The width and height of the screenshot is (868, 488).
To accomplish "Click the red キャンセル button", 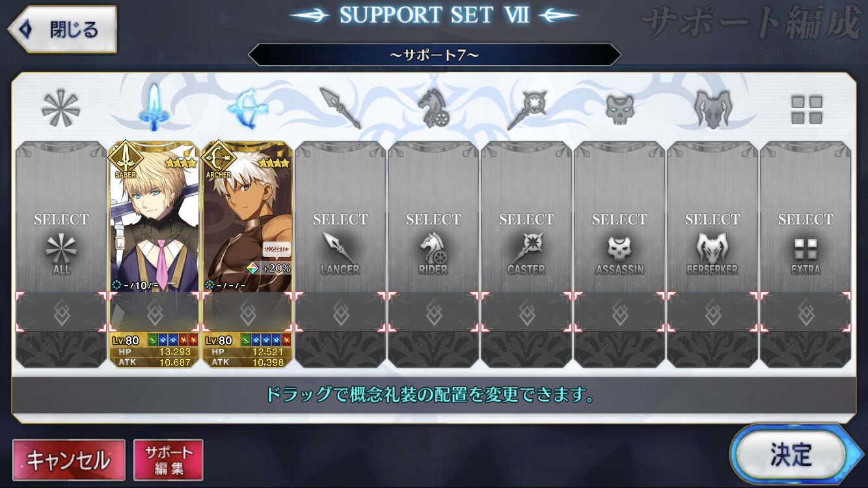I will click(68, 460).
